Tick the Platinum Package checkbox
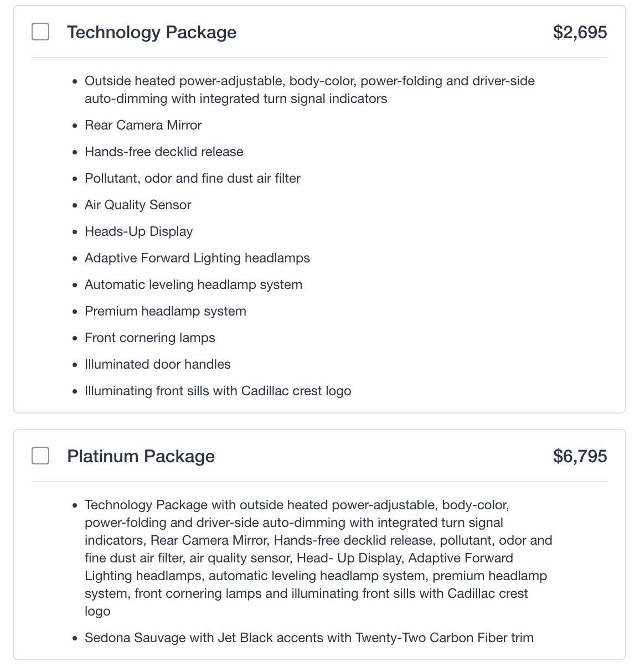 [40, 456]
